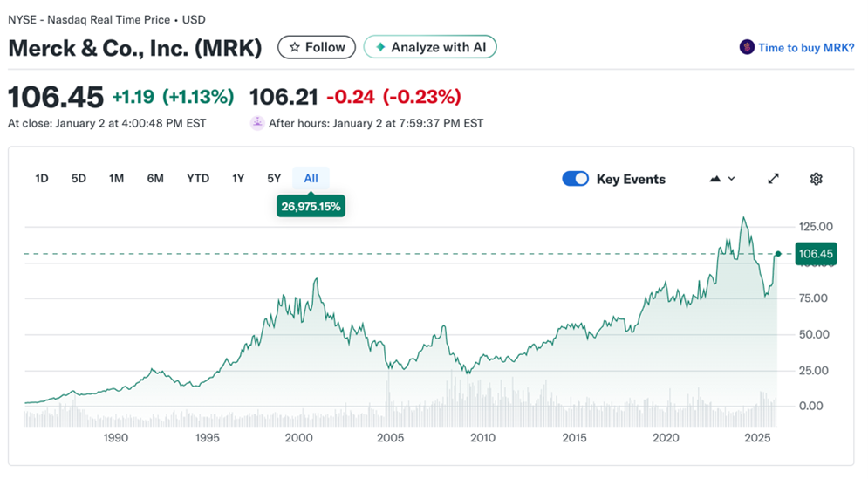Toggle the Key Events switch
Image resolution: width=868 pixels, height=479 pixels.
coord(575,179)
